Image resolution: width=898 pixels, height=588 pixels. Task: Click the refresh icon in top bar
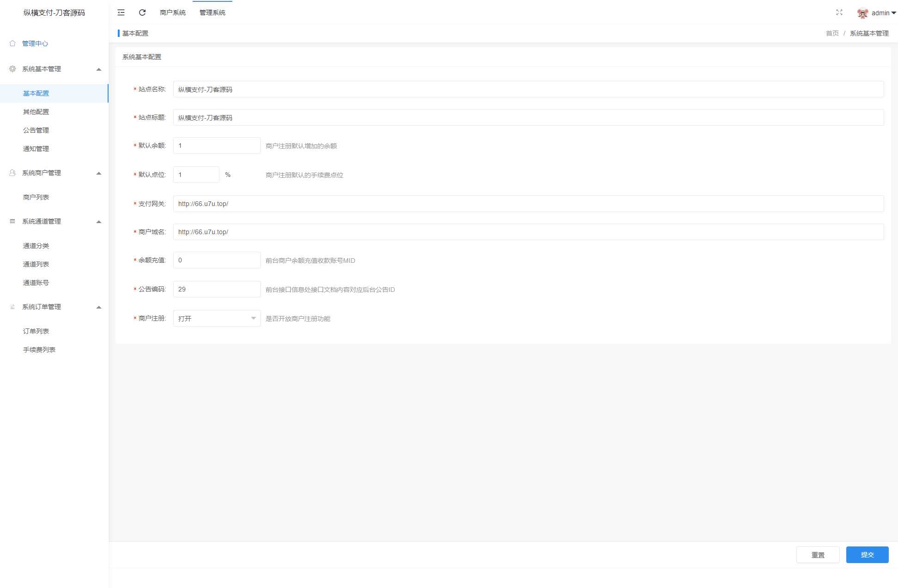(x=142, y=12)
